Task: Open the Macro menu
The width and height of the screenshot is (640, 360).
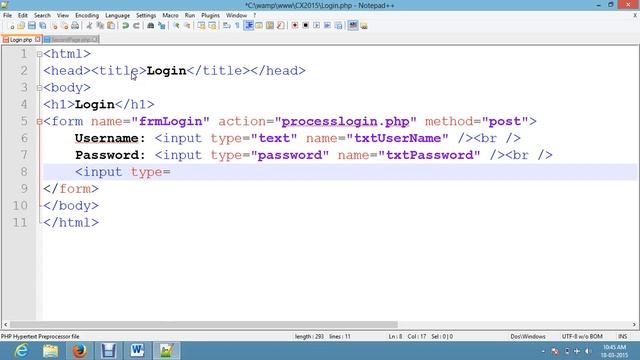Action: [x=170, y=15]
